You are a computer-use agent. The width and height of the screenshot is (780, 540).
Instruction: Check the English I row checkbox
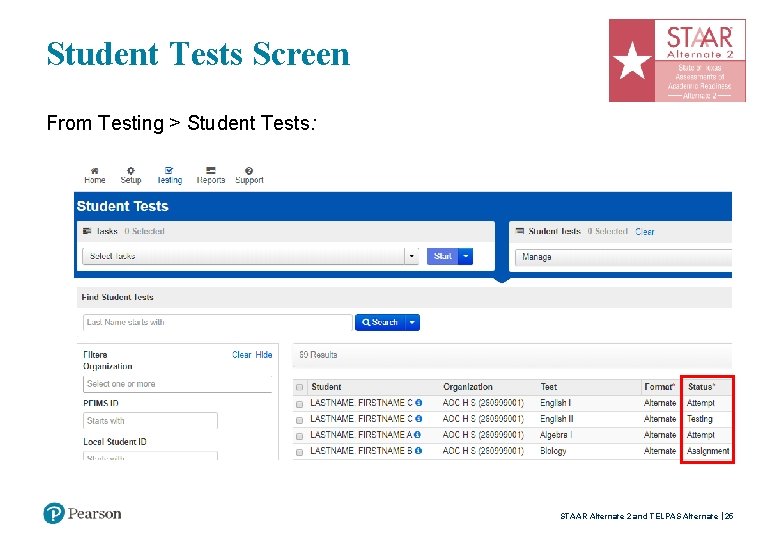point(299,404)
